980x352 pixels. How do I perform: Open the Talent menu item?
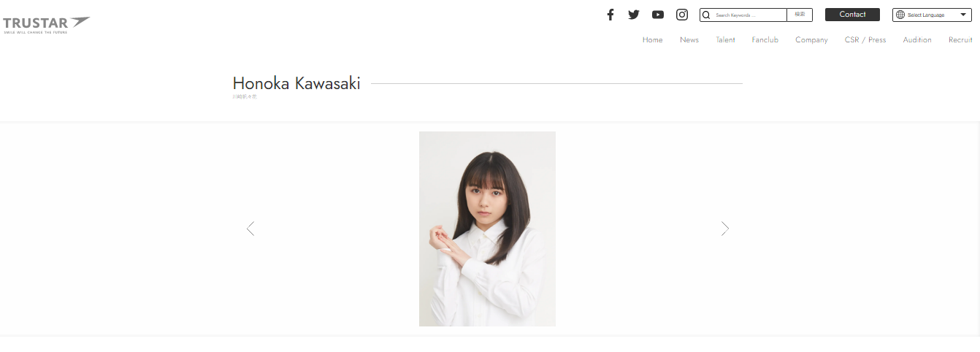(725, 40)
